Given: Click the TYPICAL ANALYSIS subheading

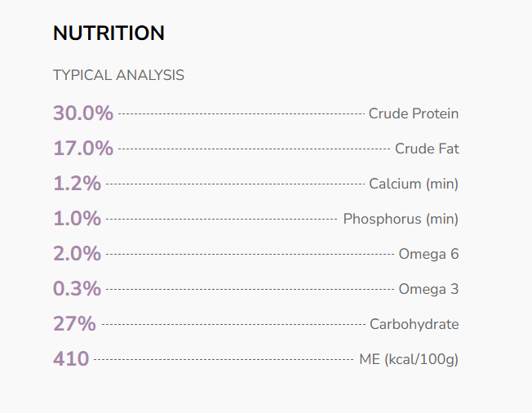Looking at the screenshot, I should (118, 75).
